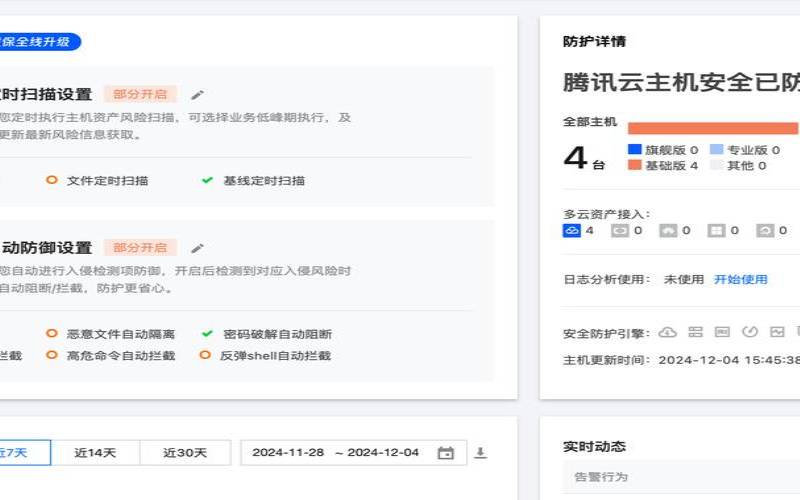
Task: Click the 基线定时扫描 label
Action: pos(264,181)
